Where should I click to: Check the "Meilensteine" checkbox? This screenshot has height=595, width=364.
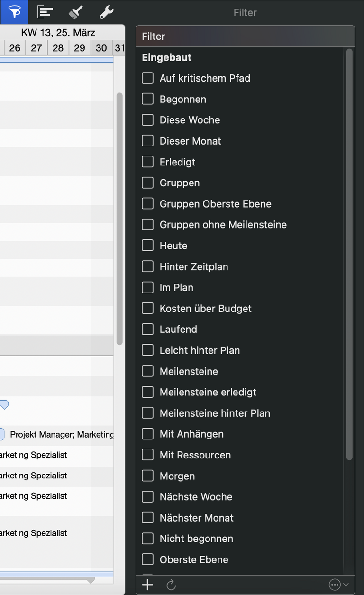coord(147,371)
